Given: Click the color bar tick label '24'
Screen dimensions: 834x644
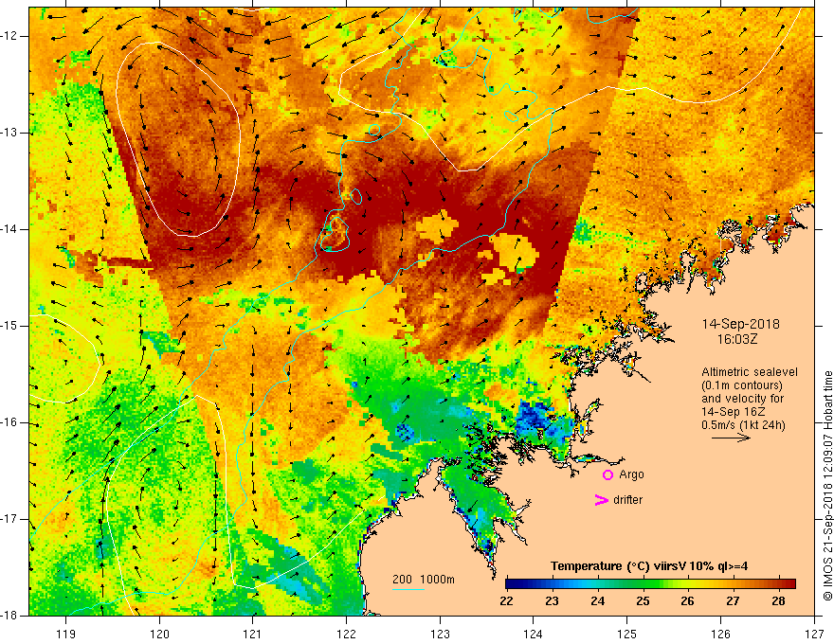Looking at the screenshot, I should [597, 601].
